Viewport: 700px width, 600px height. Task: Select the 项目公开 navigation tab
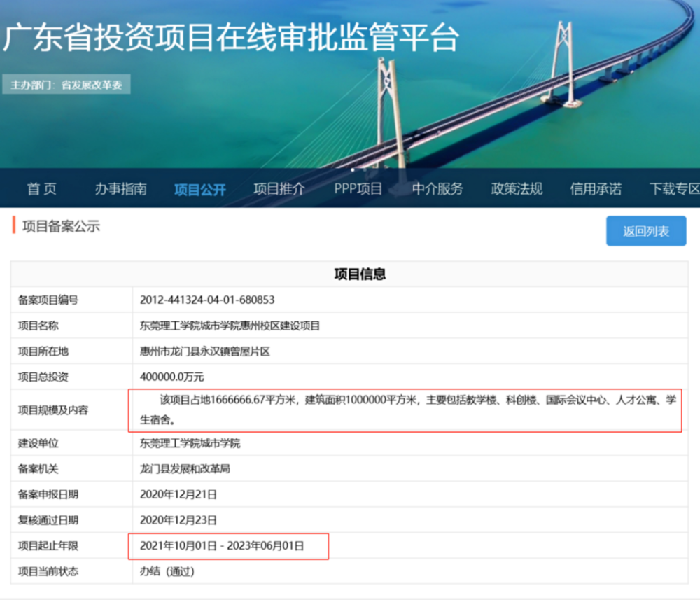pos(200,190)
